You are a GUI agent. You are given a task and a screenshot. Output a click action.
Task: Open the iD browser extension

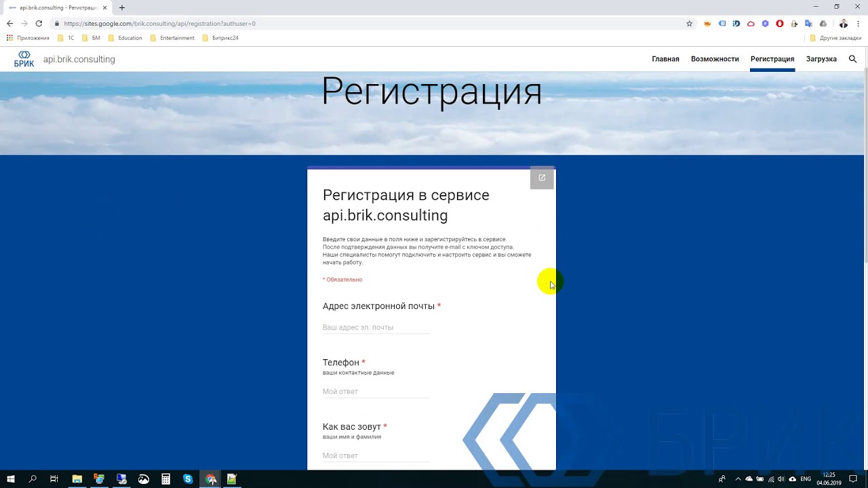point(736,24)
